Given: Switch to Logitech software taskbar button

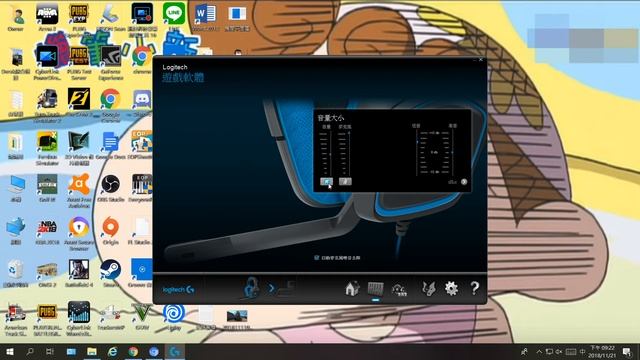Looking at the screenshot, I should (175, 351).
